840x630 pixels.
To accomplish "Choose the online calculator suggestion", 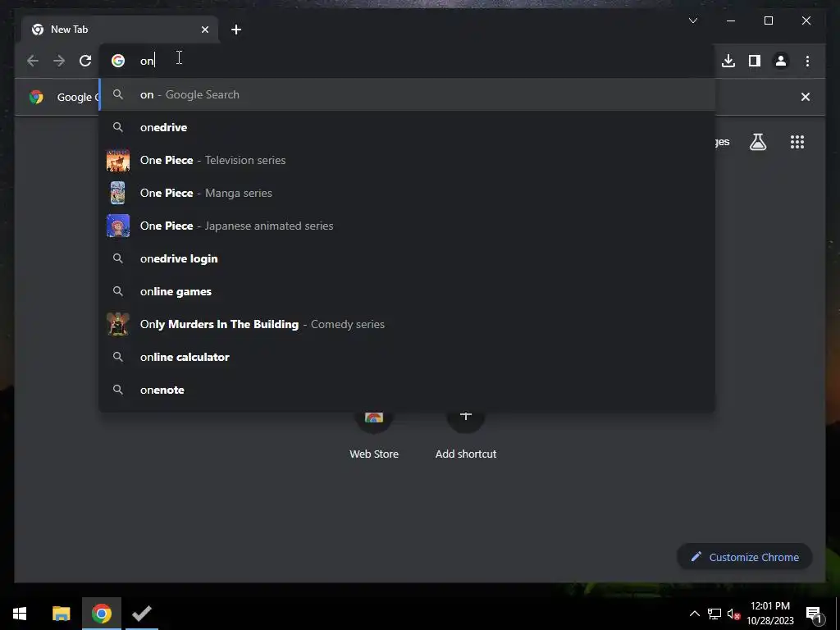I will tap(407, 357).
